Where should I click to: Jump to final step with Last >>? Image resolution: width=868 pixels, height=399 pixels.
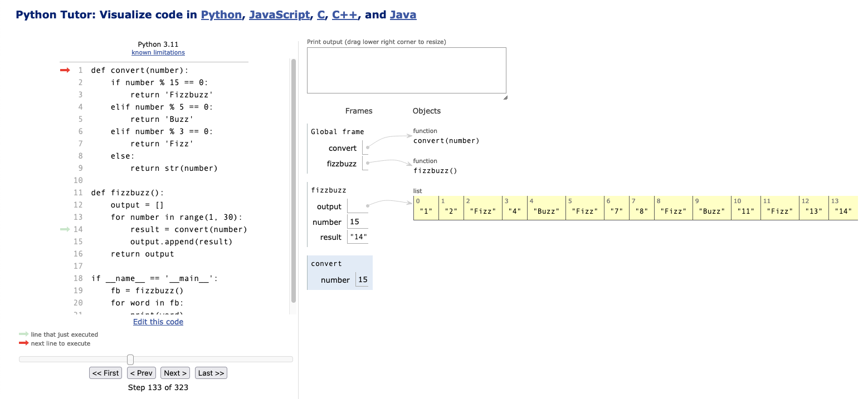[211, 373]
